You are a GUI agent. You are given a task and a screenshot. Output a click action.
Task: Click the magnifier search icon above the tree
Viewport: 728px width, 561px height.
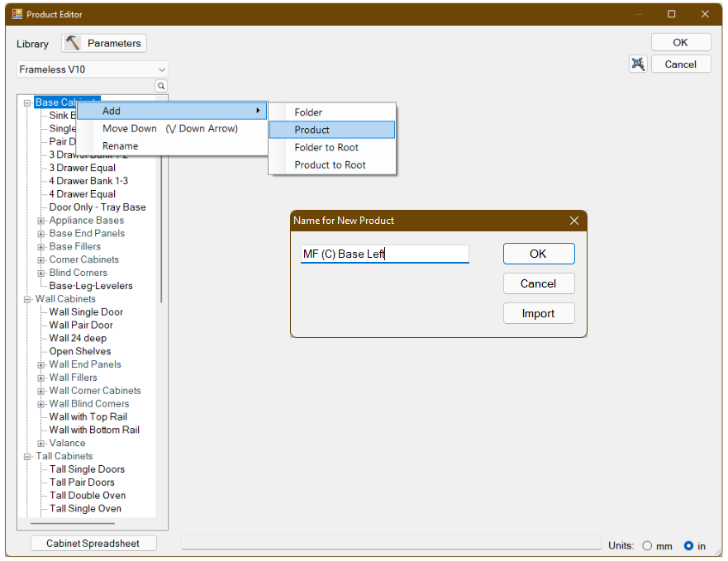(161, 86)
